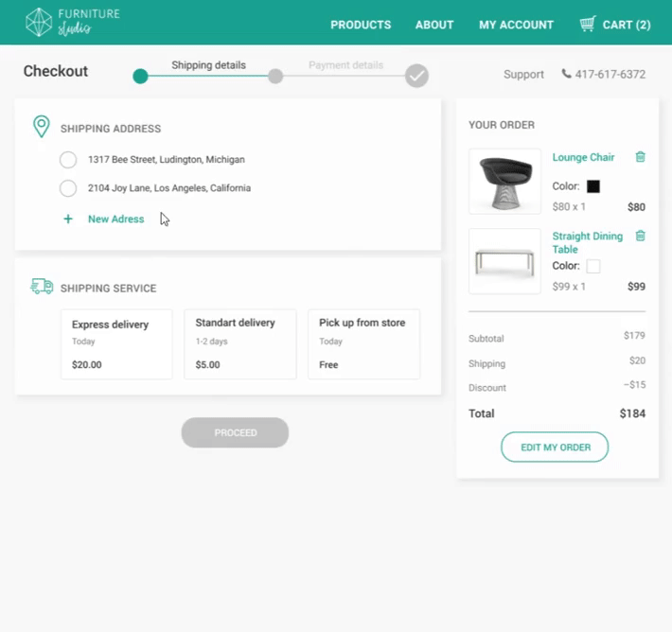Screen dimensions: 672x632
Task: Click the Lounge Chair product thumbnail
Action: click(504, 182)
